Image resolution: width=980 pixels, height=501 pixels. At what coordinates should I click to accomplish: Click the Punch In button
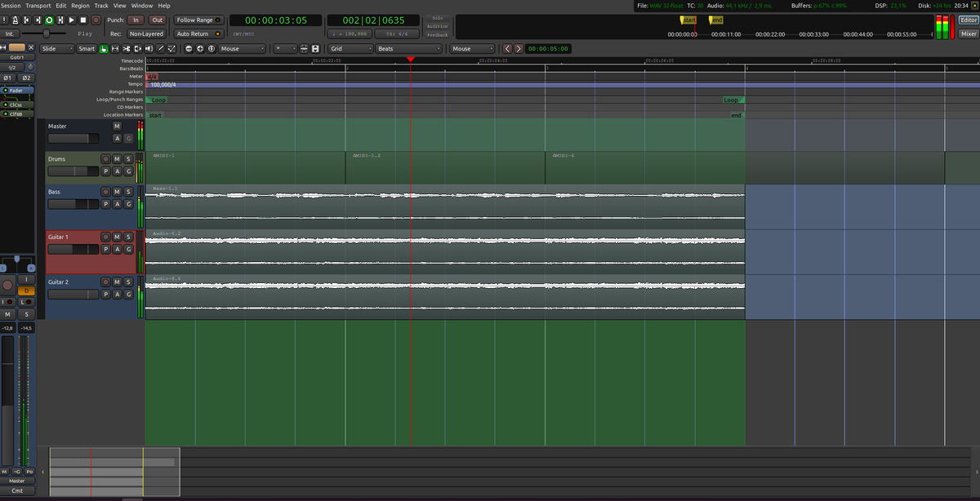click(x=136, y=20)
